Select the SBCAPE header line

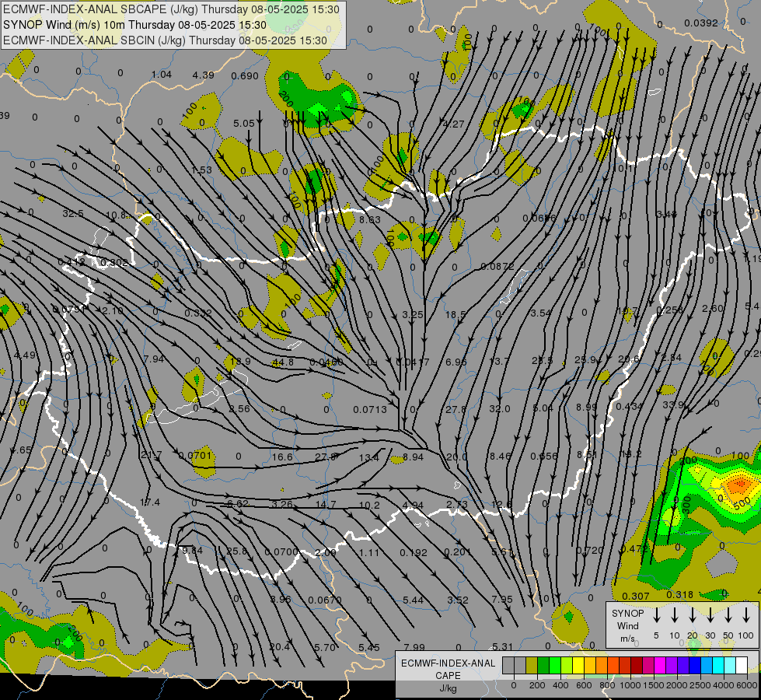[171, 9]
